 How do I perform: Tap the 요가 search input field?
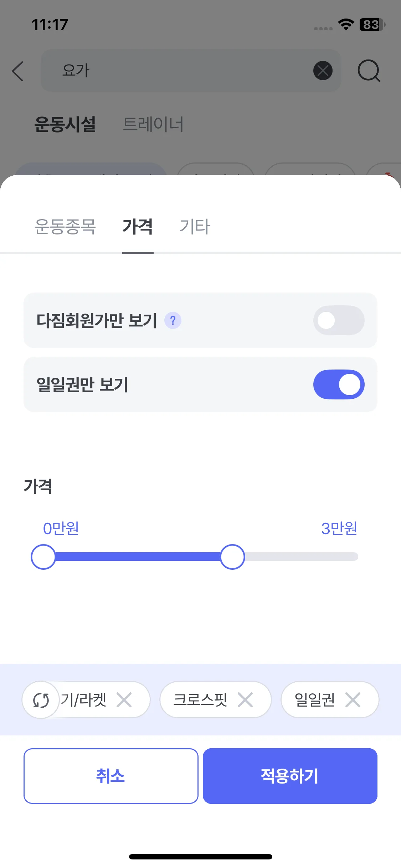coord(178,71)
